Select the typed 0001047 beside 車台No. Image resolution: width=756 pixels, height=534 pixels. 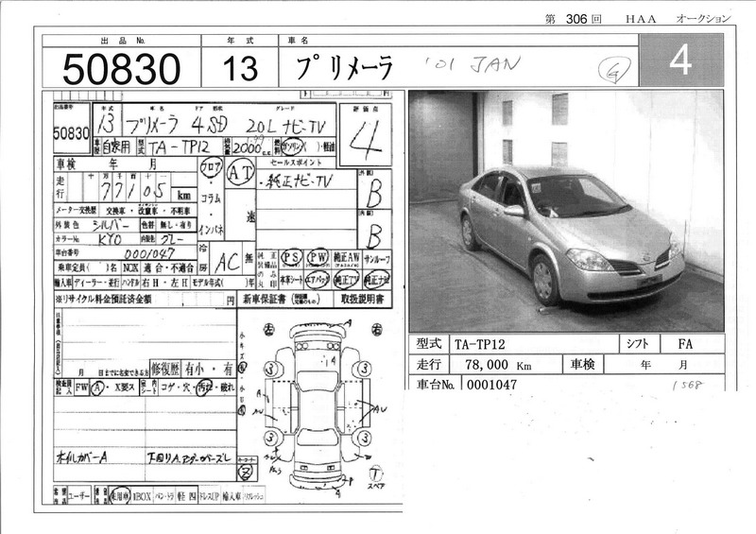(x=491, y=385)
